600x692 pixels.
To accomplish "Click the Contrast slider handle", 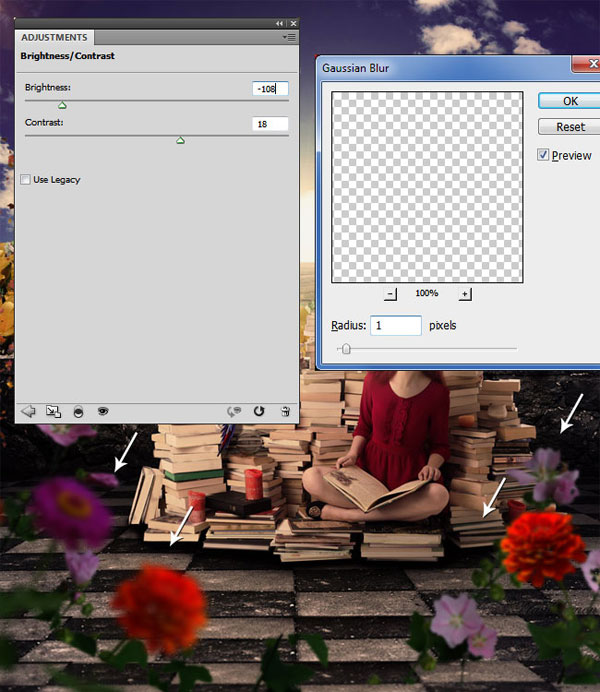I will pos(180,140).
